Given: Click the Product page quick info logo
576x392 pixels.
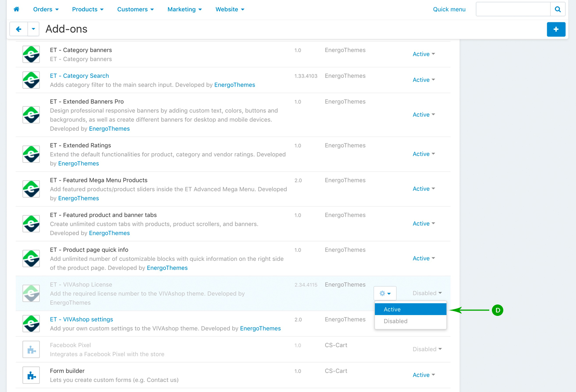Looking at the screenshot, I should click(x=31, y=259).
